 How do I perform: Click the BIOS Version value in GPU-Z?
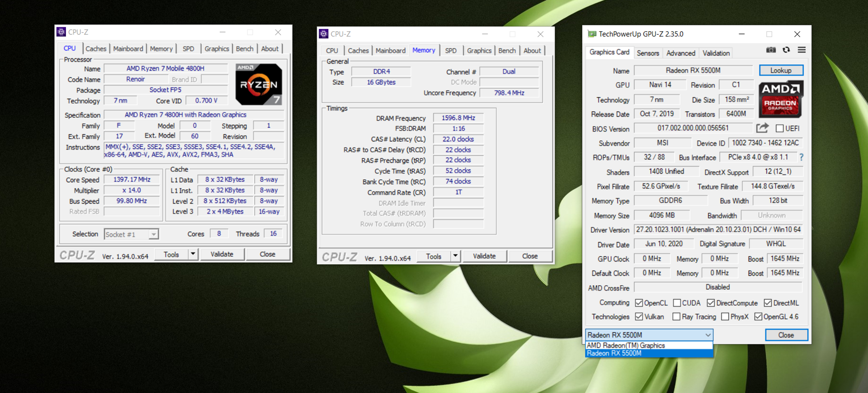click(x=693, y=128)
